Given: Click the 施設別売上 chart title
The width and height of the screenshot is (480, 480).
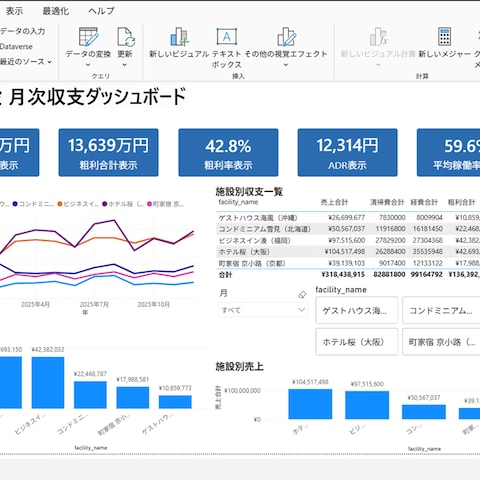Looking at the screenshot, I should tap(239, 367).
